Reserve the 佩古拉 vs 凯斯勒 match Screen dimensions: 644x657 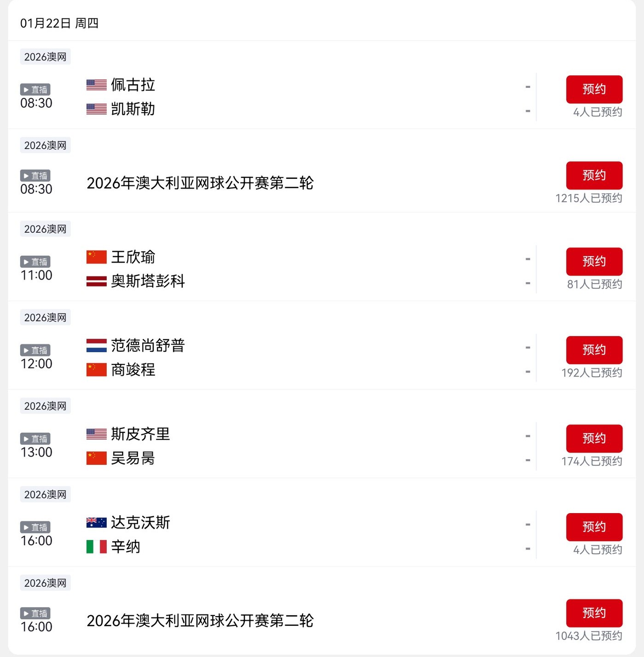click(594, 89)
